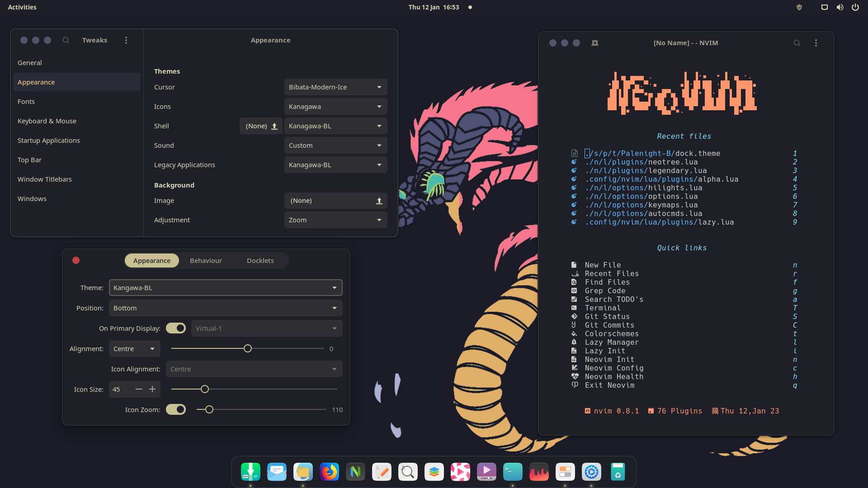Image resolution: width=868 pixels, height=488 pixels.
Task: Click the Icon Size slider handle
Action: 205,389
